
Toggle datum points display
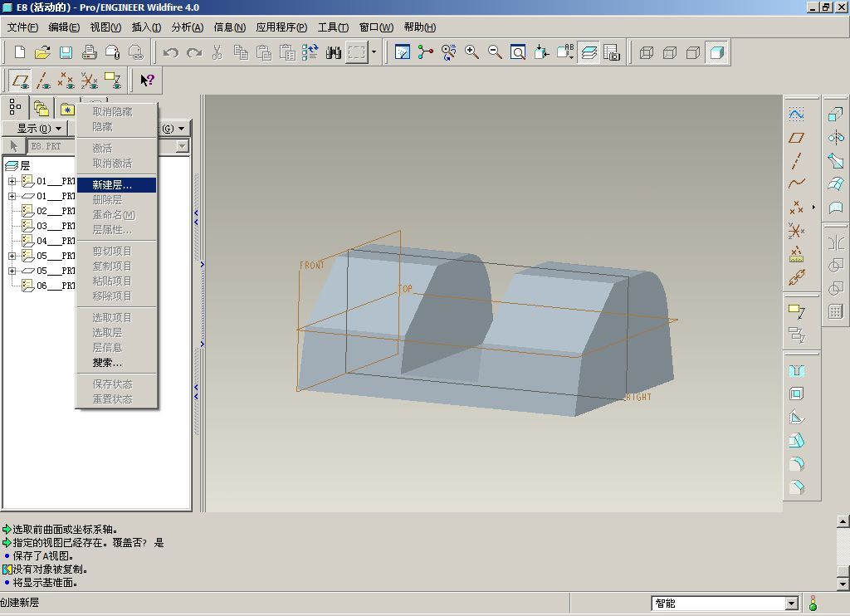66,81
